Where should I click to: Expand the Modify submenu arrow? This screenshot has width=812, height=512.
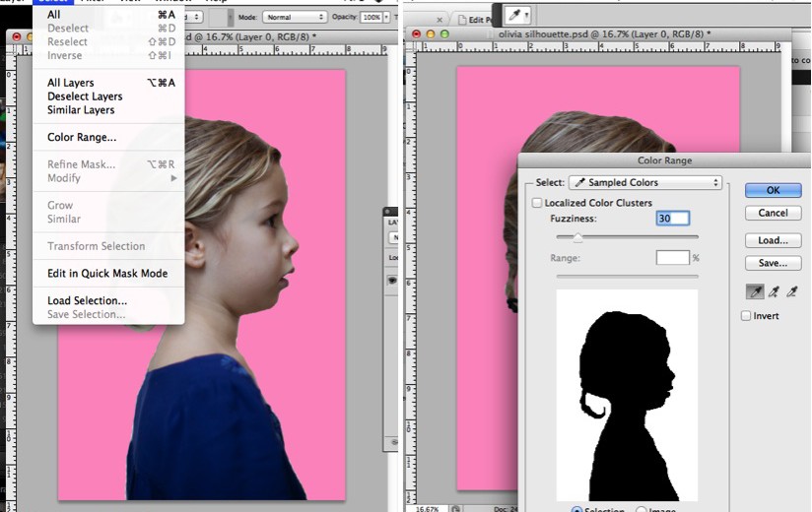(174, 178)
